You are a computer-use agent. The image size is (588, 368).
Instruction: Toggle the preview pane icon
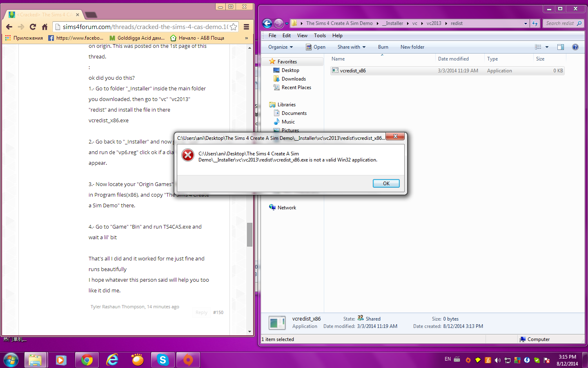[x=561, y=47]
